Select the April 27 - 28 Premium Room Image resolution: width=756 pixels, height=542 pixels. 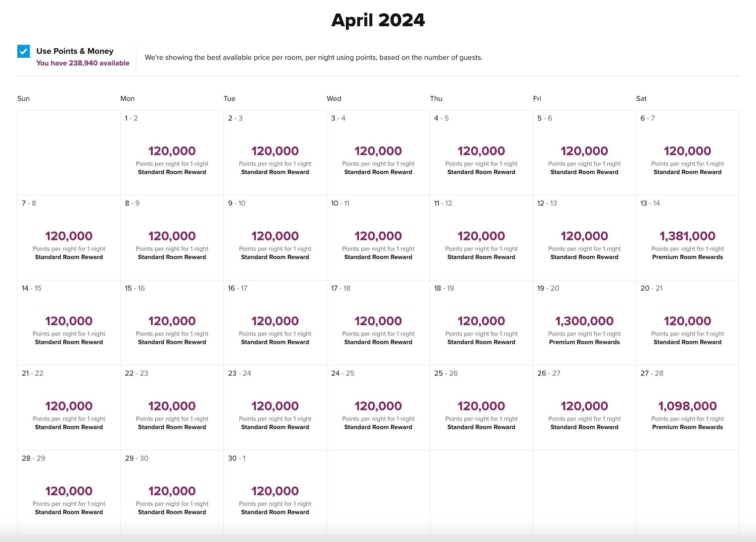point(687,407)
